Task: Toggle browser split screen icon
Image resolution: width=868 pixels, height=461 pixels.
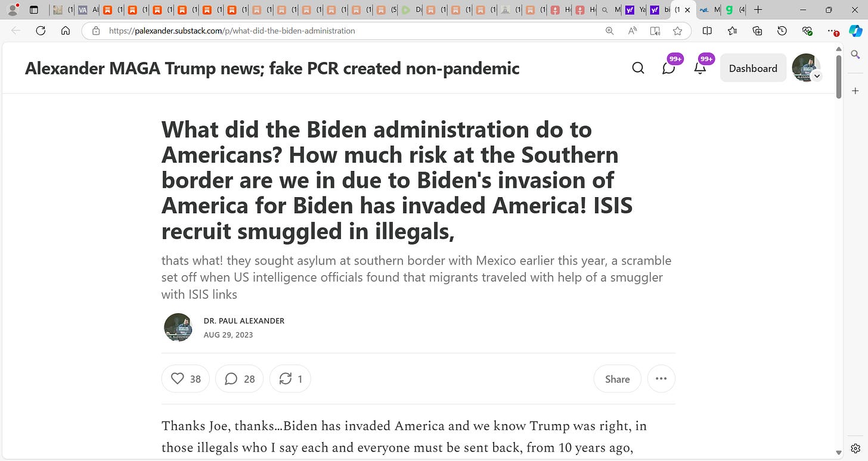Action: (707, 31)
